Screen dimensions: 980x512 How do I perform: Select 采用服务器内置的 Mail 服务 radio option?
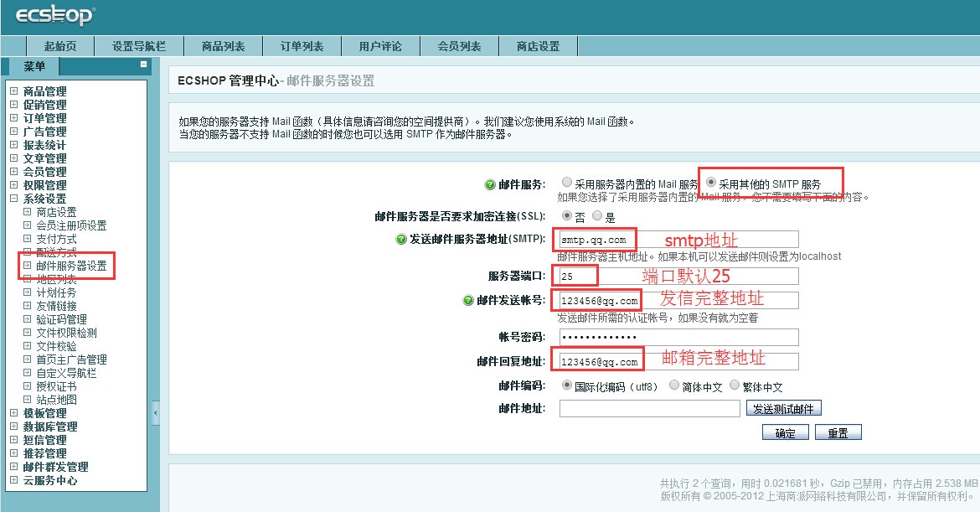pyautogui.click(x=568, y=183)
